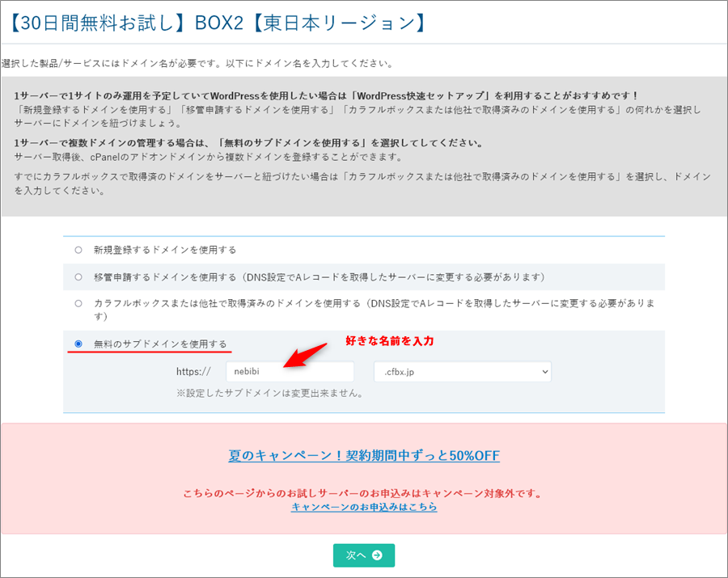Click the 【30日間無料お試し】BOX2 page heading
728x578 pixels.
tap(217, 21)
